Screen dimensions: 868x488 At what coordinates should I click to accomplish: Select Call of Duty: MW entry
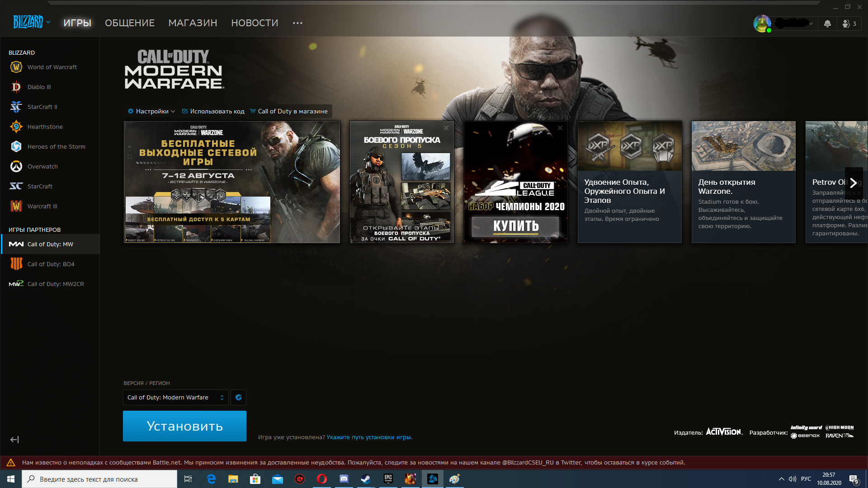50,244
